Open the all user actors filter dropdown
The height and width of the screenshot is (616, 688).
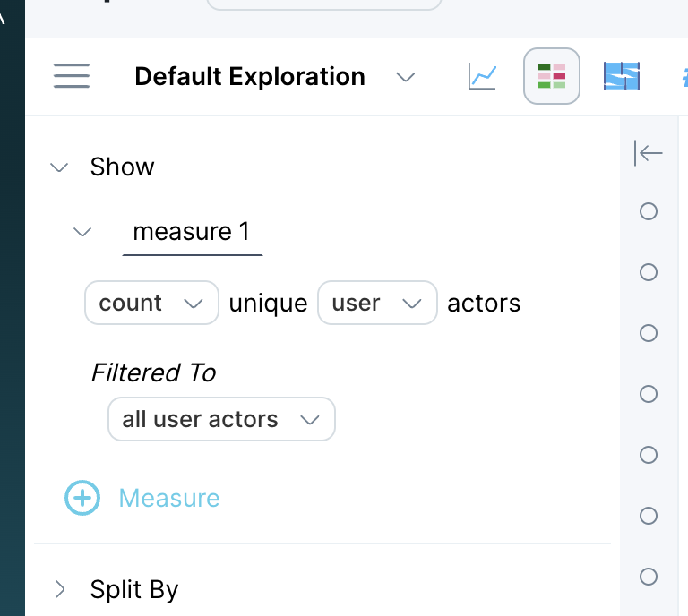coord(221,419)
